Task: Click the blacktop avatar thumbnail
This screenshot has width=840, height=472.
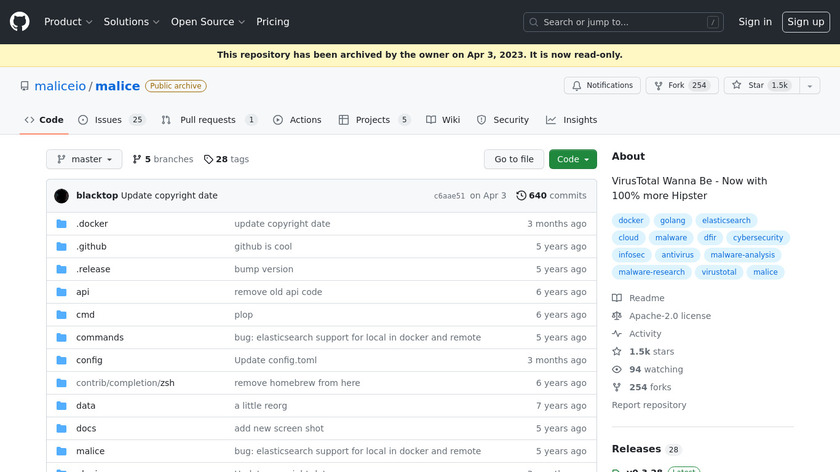Action: pyautogui.click(x=62, y=196)
